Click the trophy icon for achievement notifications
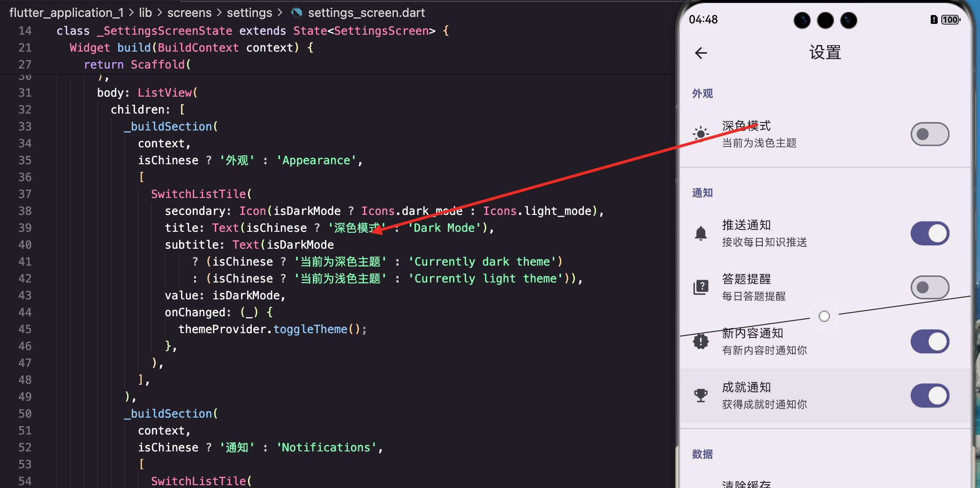980x488 pixels. [x=701, y=395]
